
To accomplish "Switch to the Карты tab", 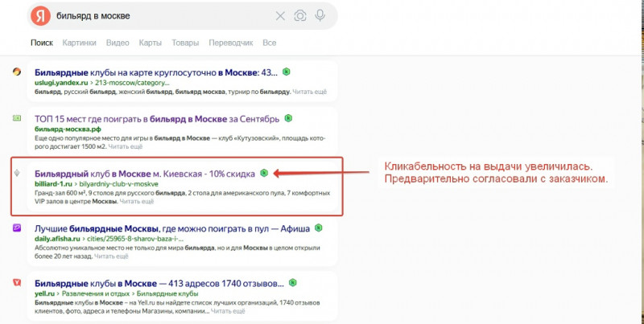I will point(151,43).
